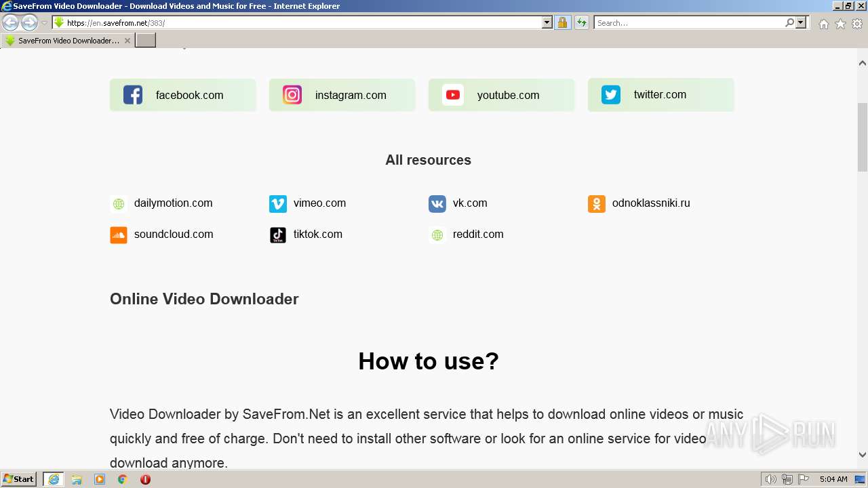Click the Dailymotion globe icon
868x488 pixels.
[x=119, y=204]
